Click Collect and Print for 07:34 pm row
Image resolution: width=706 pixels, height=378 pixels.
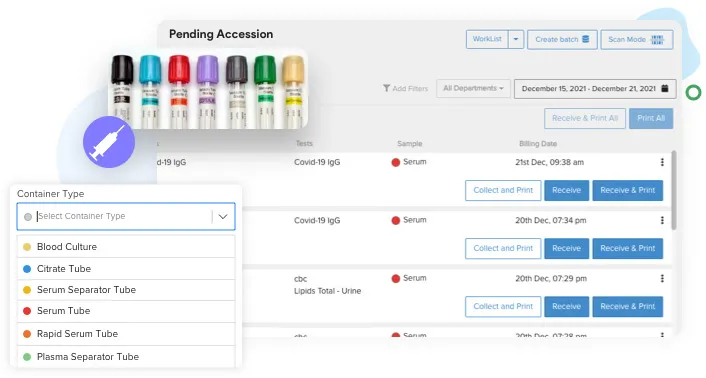coord(503,248)
